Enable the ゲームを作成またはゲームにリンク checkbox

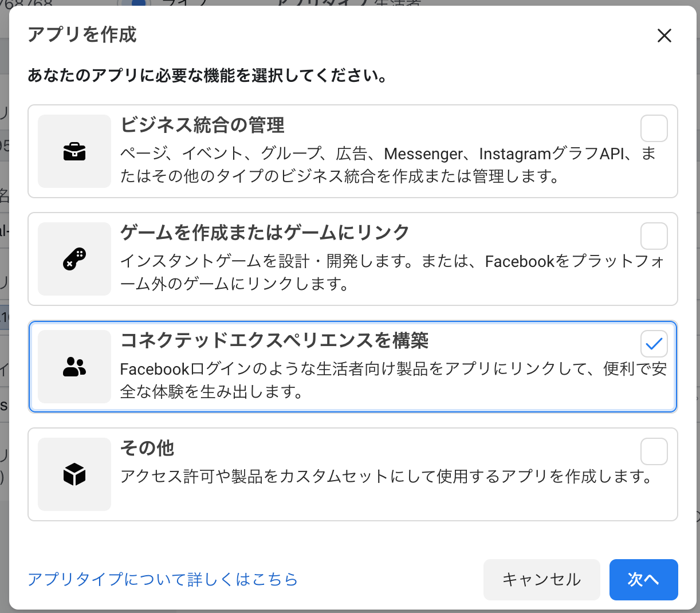pyautogui.click(x=654, y=236)
